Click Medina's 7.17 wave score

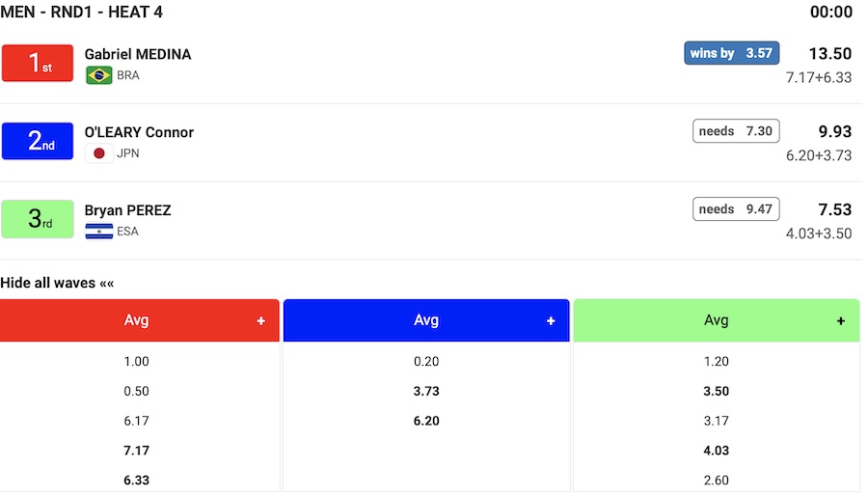point(137,451)
